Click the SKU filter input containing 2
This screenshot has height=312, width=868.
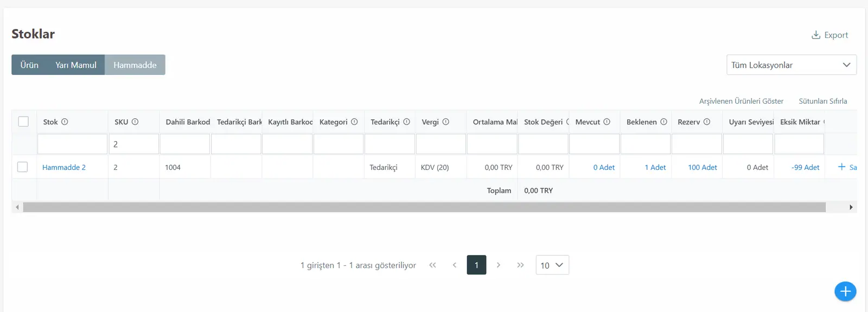[133, 144]
